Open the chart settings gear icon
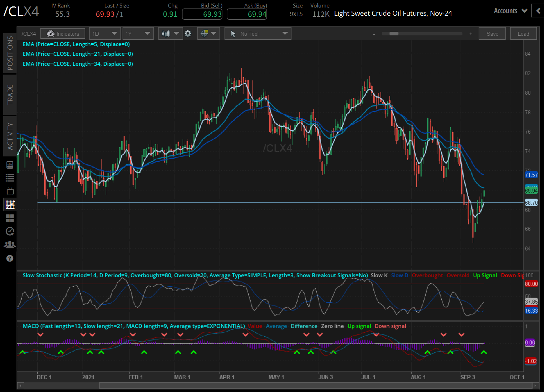544x392 pixels. pyautogui.click(x=188, y=34)
